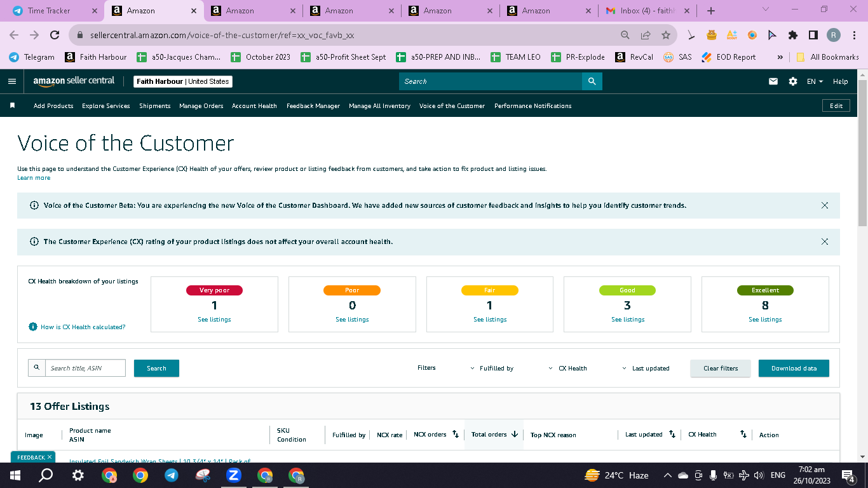The image size is (868, 488).
Task: Open Seller Central messages envelope icon
Action: point(773,81)
